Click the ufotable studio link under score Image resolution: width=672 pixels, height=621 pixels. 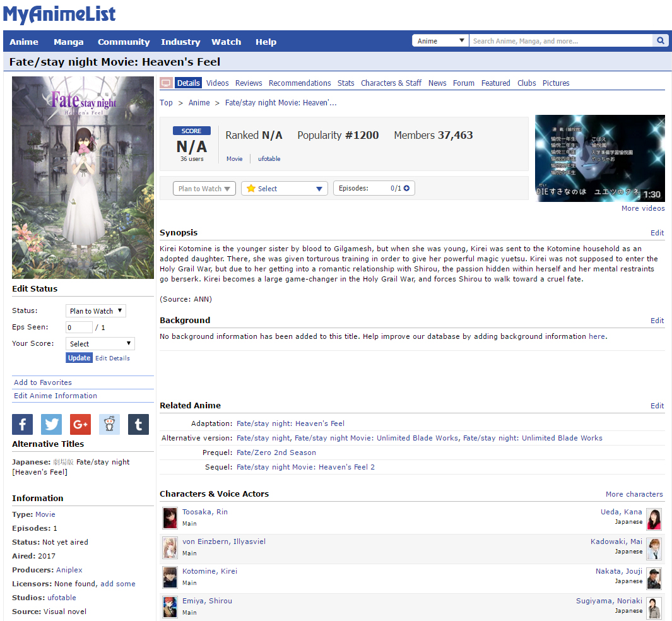click(x=269, y=158)
